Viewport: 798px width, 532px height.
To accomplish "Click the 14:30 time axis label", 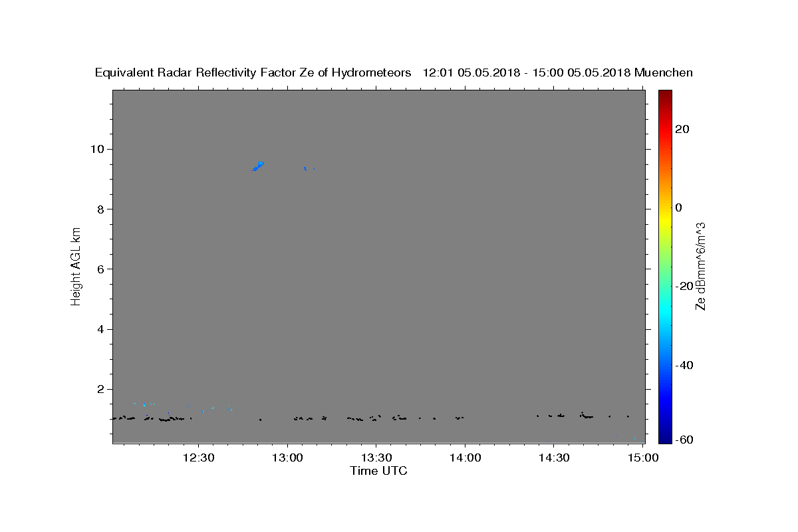I will click(x=553, y=458).
